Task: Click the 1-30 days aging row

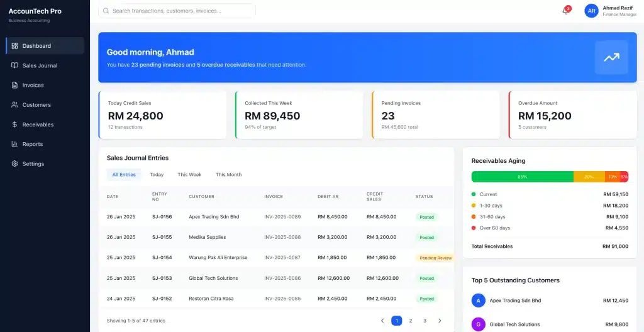Action: [550, 206]
